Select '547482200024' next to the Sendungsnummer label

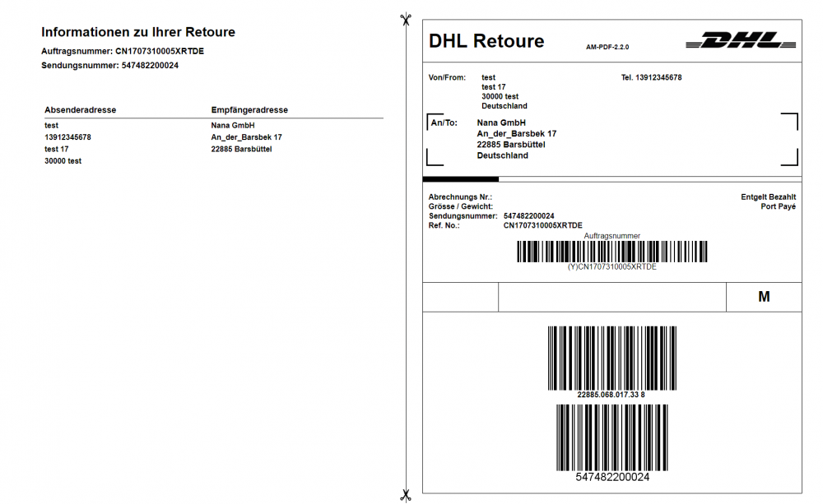(528, 216)
